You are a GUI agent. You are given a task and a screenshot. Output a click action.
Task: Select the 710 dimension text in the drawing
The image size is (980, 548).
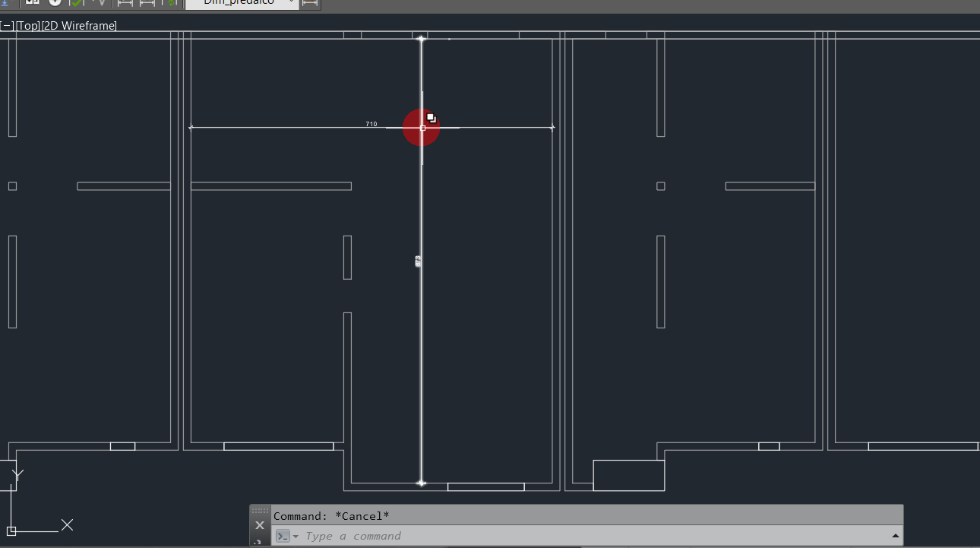(371, 123)
